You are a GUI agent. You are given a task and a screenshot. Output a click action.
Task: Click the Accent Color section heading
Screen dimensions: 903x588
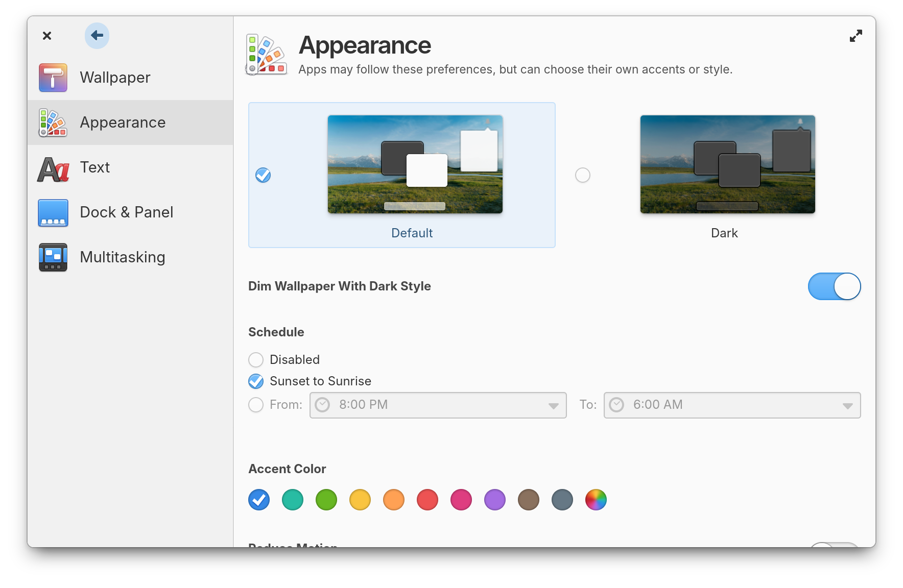[x=287, y=469]
